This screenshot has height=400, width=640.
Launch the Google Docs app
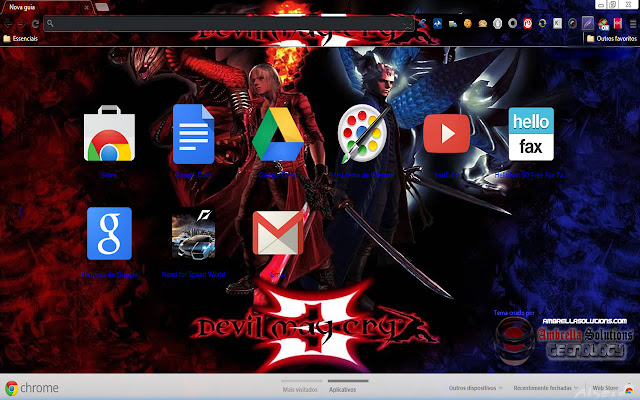[x=193, y=134]
